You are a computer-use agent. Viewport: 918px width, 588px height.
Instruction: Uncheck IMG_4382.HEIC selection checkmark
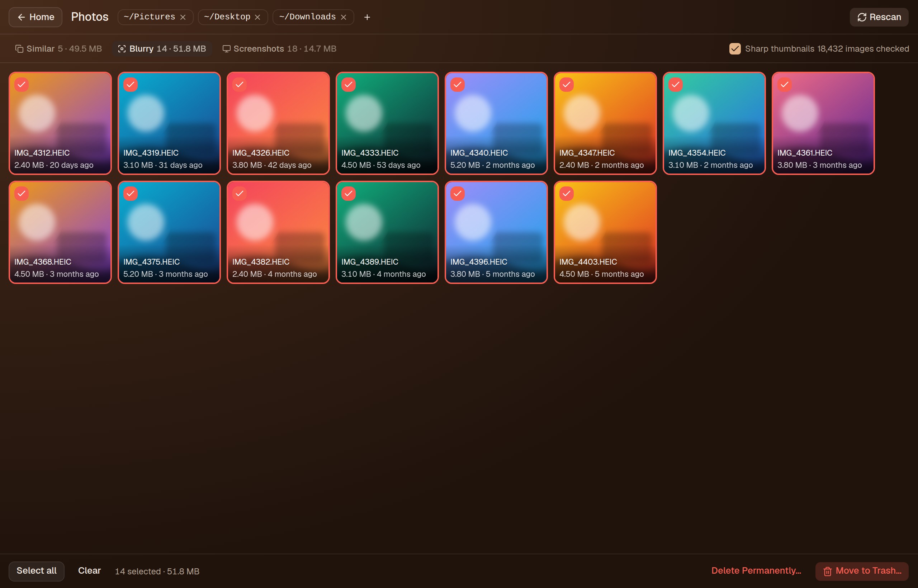[x=240, y=194]
